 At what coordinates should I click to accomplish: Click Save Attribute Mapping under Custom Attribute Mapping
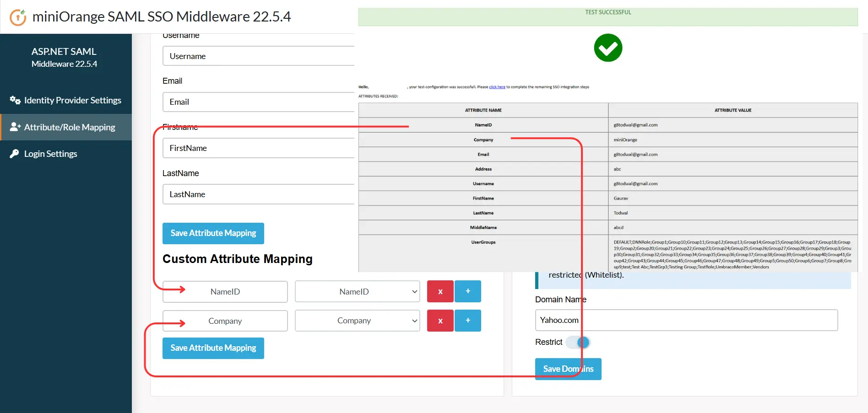(x=212, y=348)
